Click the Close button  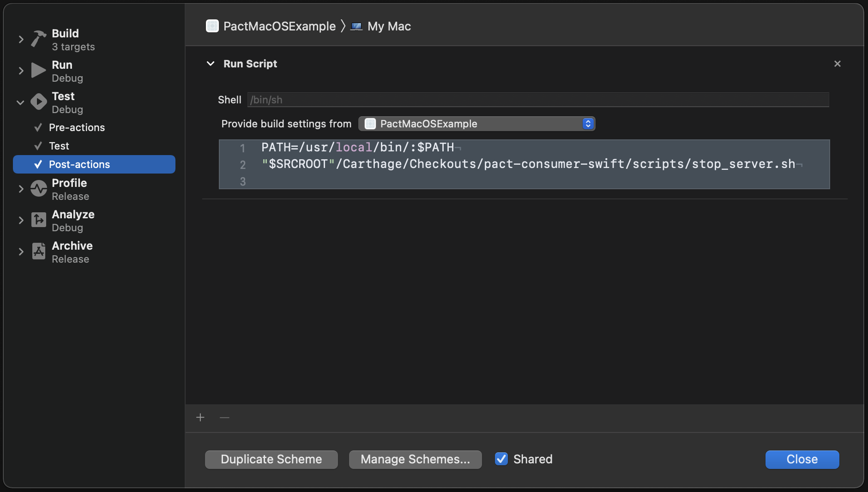coord(802,459)
